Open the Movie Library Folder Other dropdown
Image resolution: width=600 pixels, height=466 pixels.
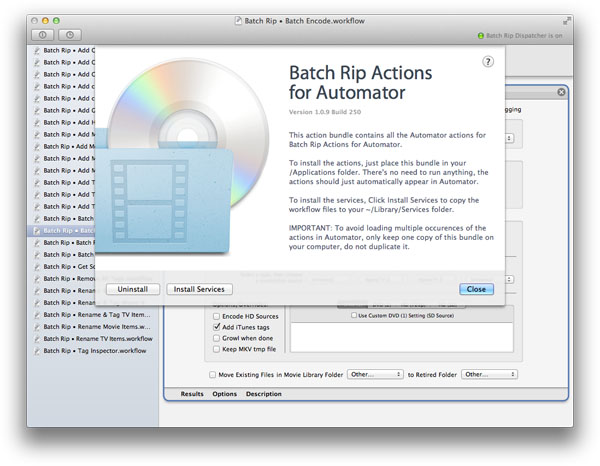pyautogui.click(x=375, y=375)
